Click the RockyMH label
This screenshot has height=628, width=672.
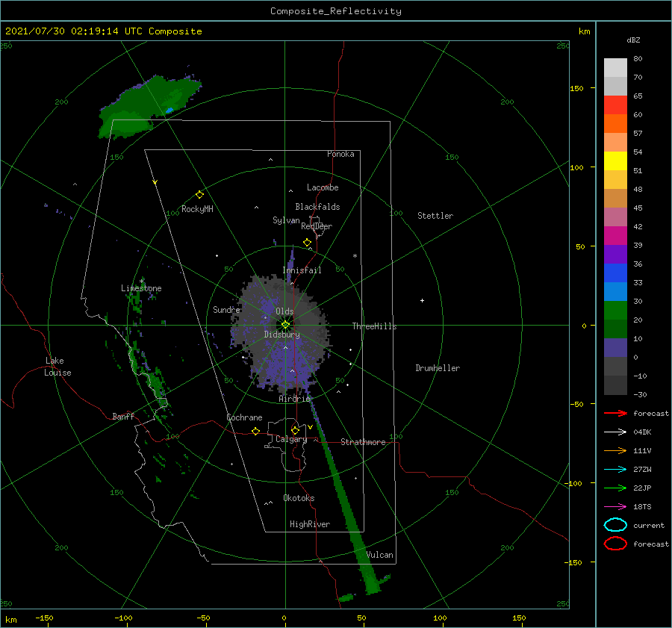197,209
